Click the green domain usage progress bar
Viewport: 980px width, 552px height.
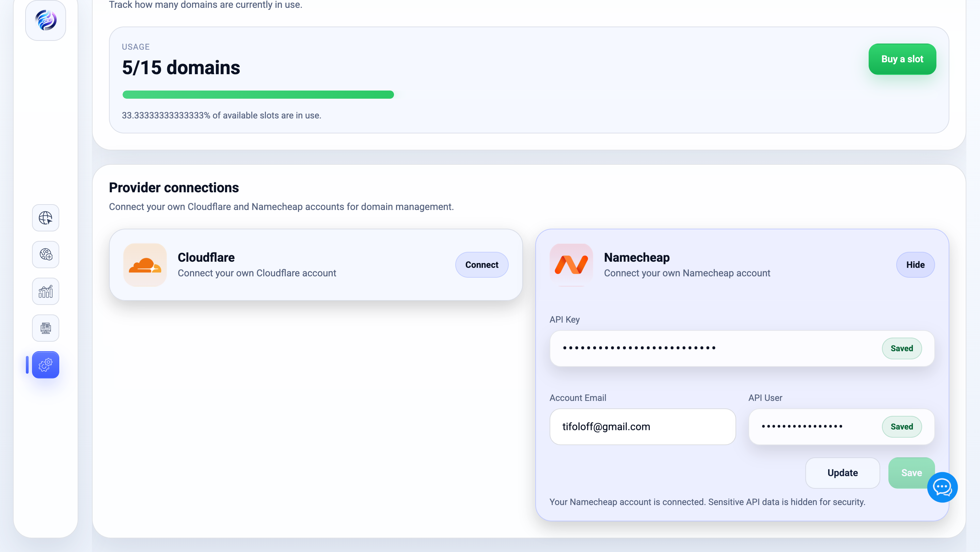(x=258, y=95)
